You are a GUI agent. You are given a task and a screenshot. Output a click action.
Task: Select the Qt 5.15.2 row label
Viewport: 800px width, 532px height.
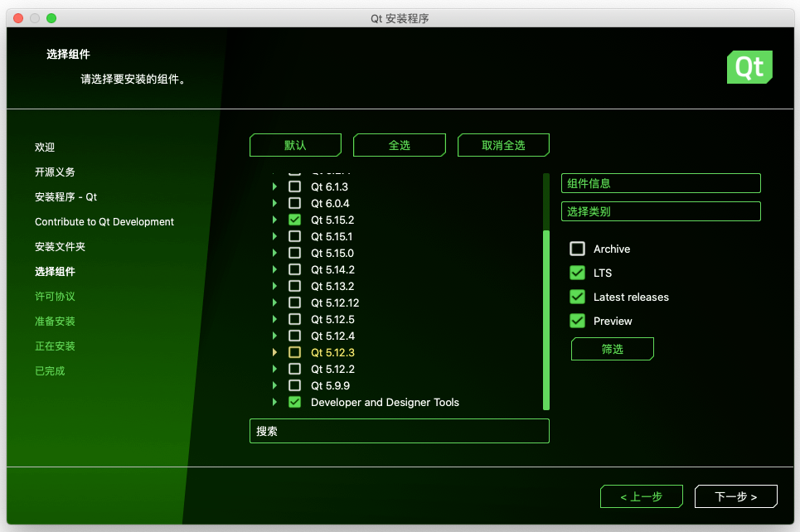tap(332, 220)
